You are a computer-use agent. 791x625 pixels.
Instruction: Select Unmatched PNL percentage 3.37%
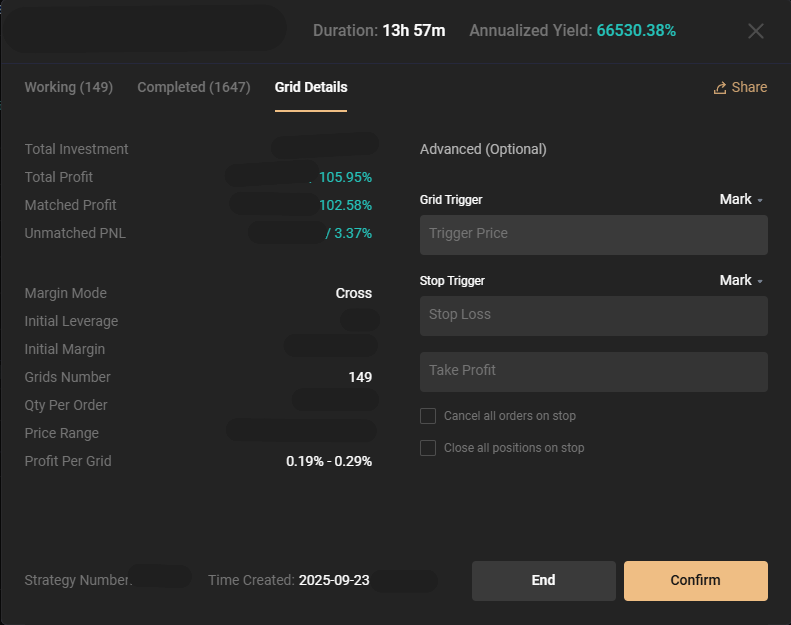[x=353, y=234]
